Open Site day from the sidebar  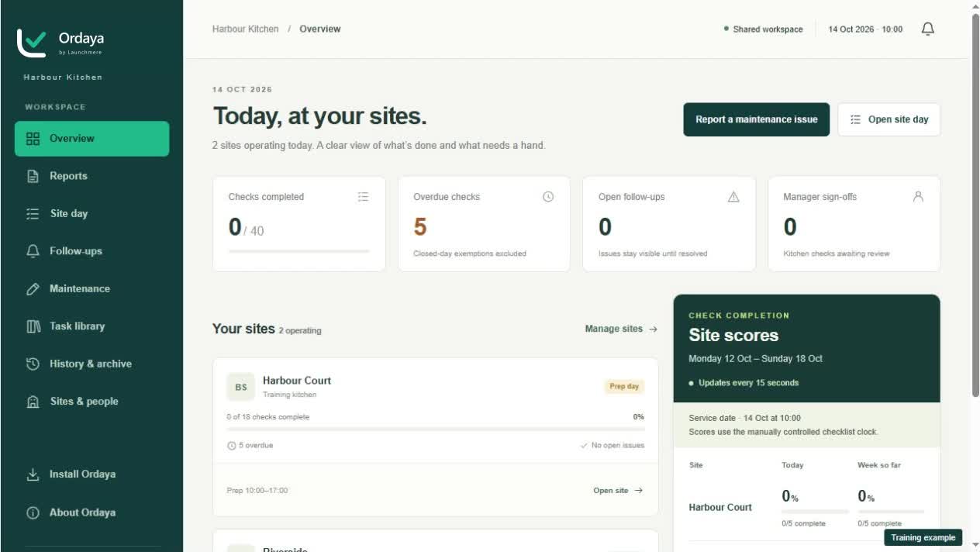91,214
